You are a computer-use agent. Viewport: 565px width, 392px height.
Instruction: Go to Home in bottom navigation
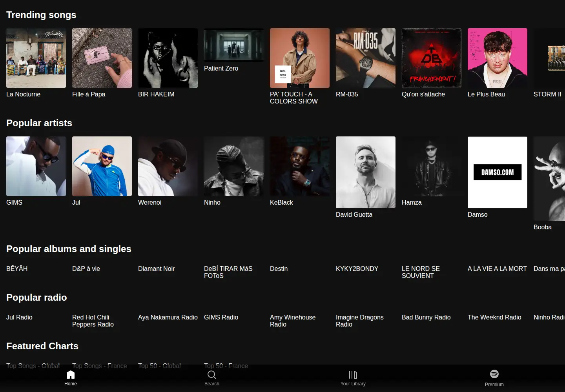point(71,378)
